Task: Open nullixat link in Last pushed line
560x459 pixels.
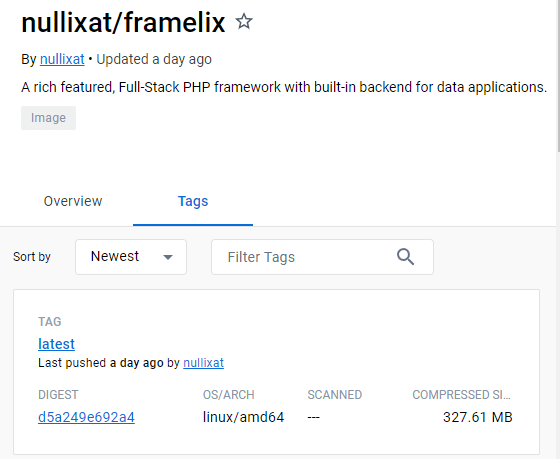Action: click(x=204, y=363)
